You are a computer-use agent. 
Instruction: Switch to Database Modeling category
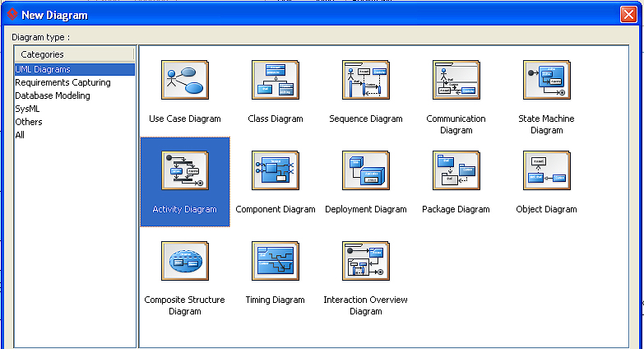click(53, 95)
